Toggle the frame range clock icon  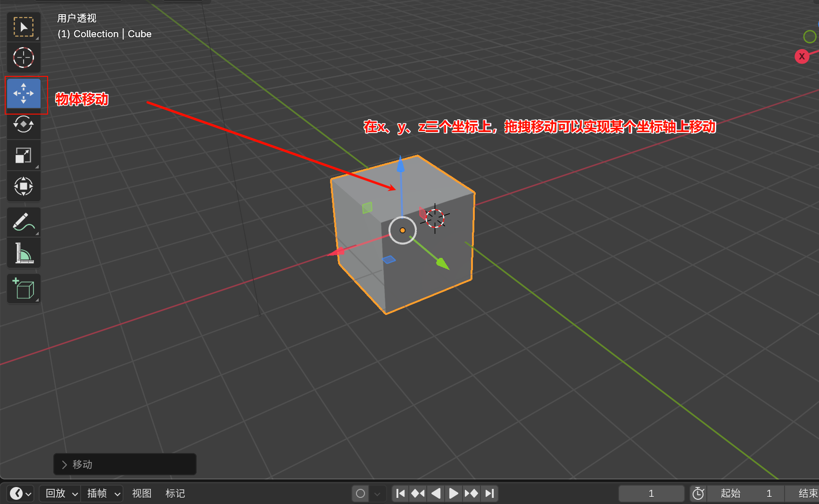tap(698, 494)
